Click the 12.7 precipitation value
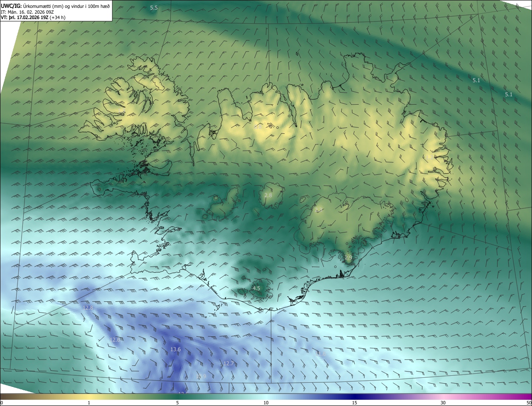 (x=229, y=364)
